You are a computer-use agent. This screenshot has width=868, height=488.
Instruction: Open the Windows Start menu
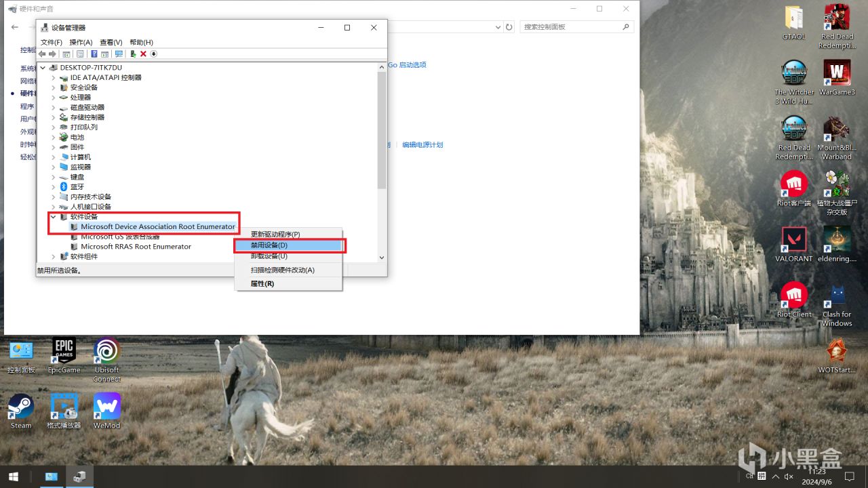(x=13, y=476)
